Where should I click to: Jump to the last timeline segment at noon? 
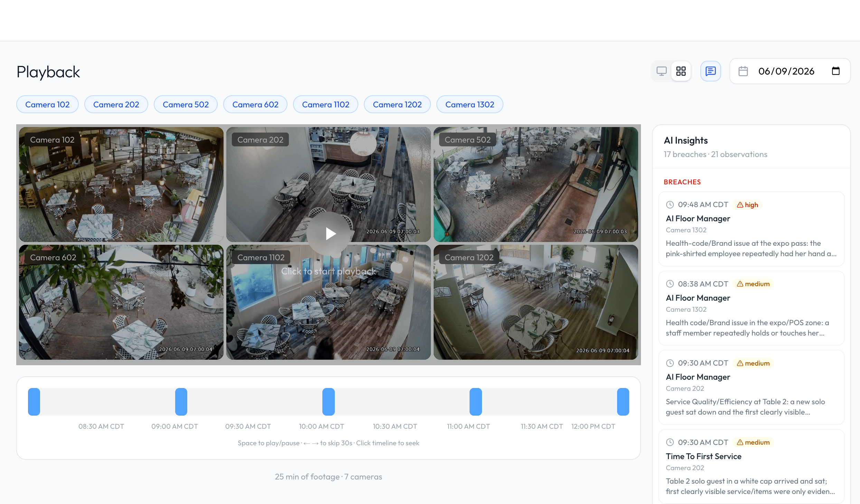coord(623,401)
